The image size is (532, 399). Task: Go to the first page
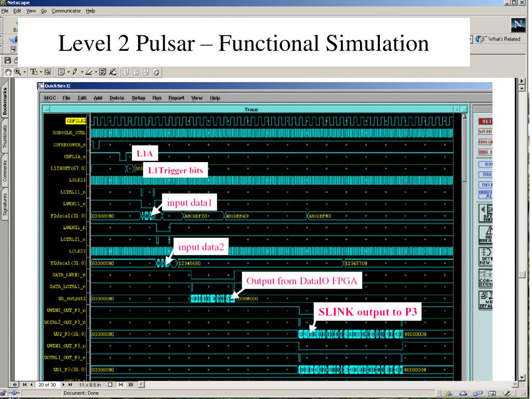[x=25, y=384]
